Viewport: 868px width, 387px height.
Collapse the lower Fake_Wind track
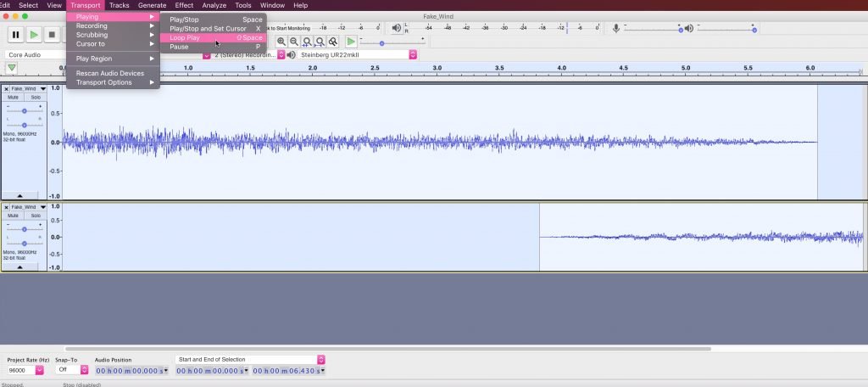[20, 267]
